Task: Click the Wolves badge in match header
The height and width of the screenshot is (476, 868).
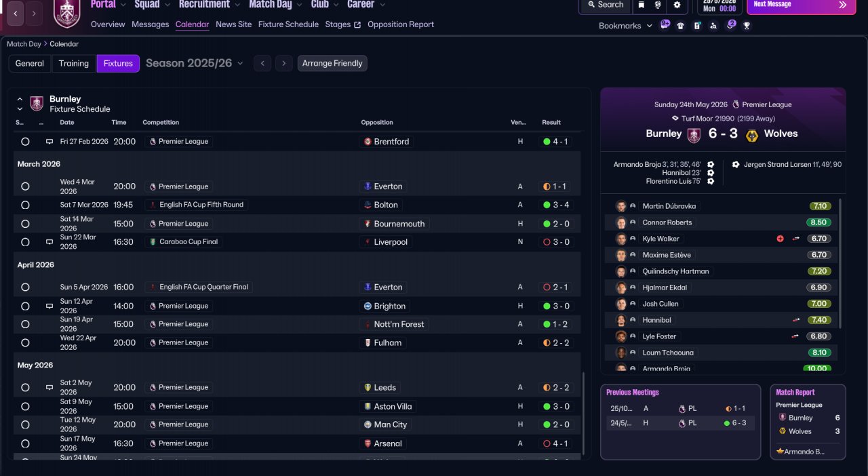Action: click(751, 135)
